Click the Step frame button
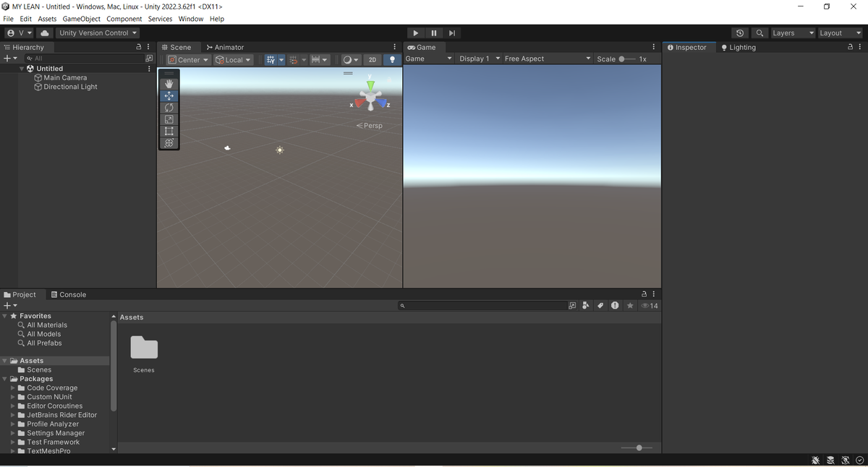868x467 pixels. point(451,33)
